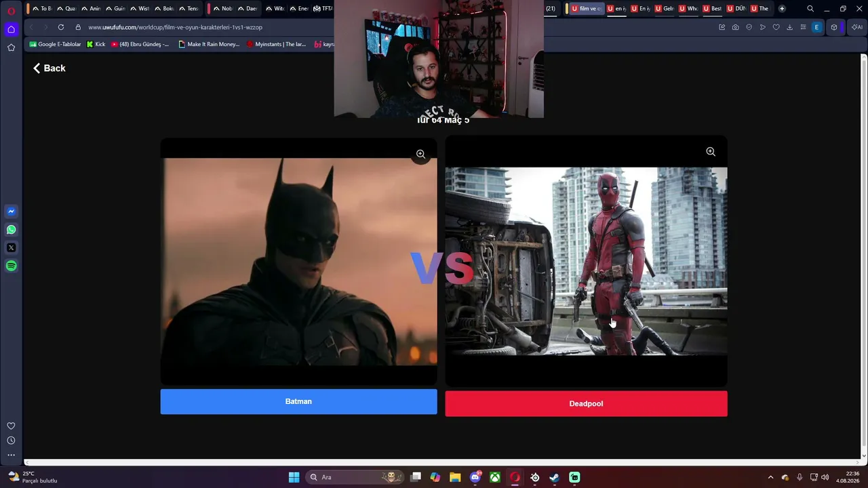The width and height of the screenshot is (868, 488).
Task: Open the Xbox app from the taskbar
Action: 496,477
